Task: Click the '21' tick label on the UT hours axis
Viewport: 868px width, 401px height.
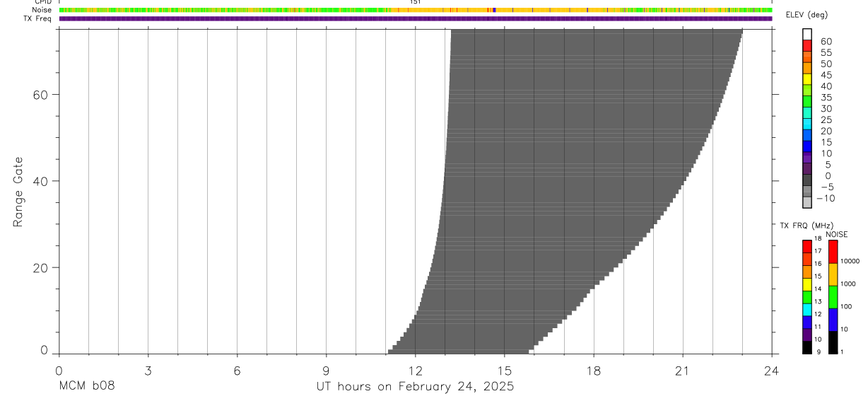Action: (x=683, y=371)
